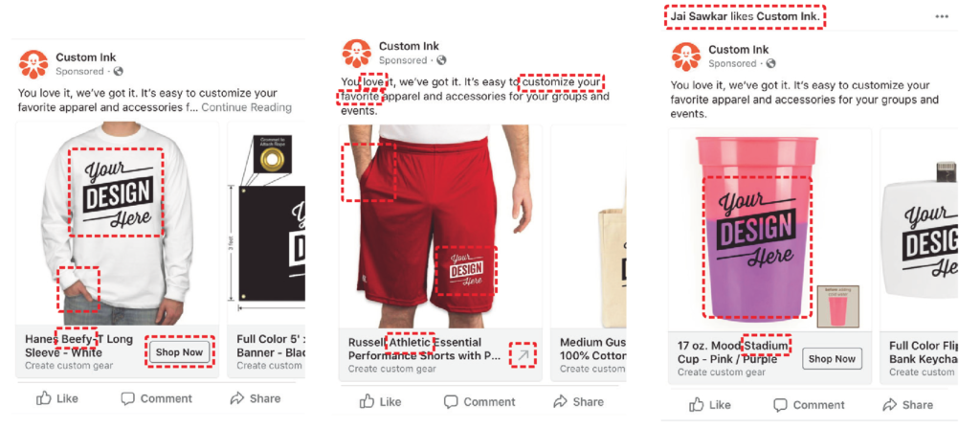Image resolution: width=980 pixels, height=429 pixels.
Task: Click the thumbs-up Like icon under the Hanes long sleeve ad
Action: click(x=43, y=398)
